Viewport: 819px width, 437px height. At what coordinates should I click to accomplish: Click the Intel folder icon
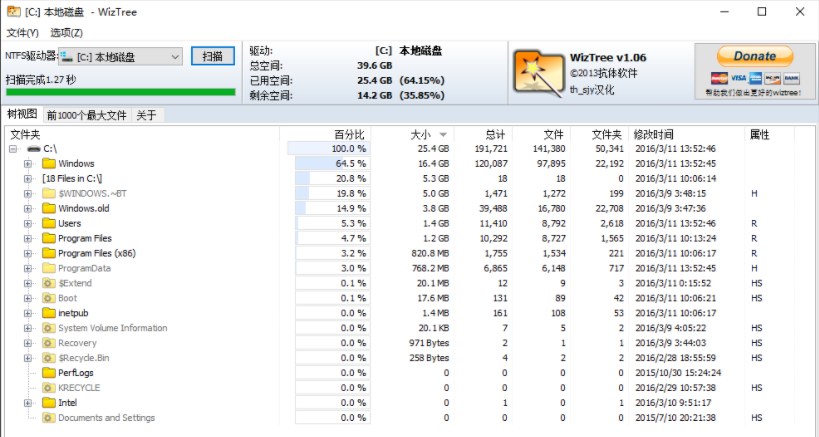coord(49,403)
